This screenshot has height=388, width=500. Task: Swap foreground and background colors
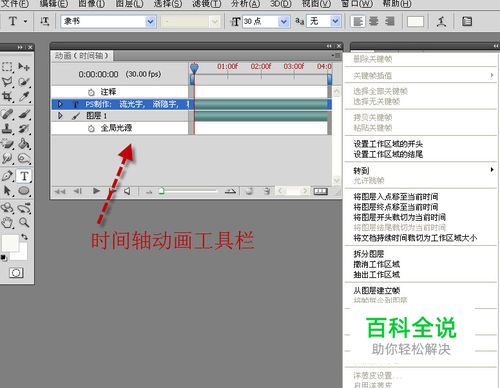[24, 237]
